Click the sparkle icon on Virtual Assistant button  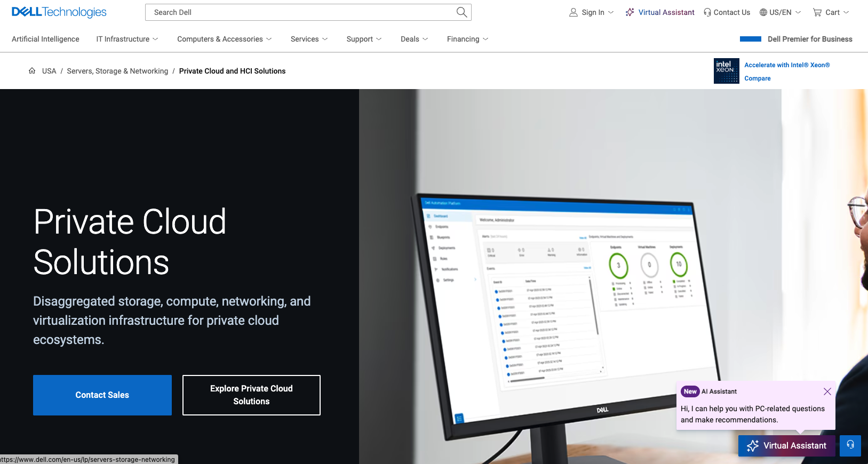[x=753, y=446]
